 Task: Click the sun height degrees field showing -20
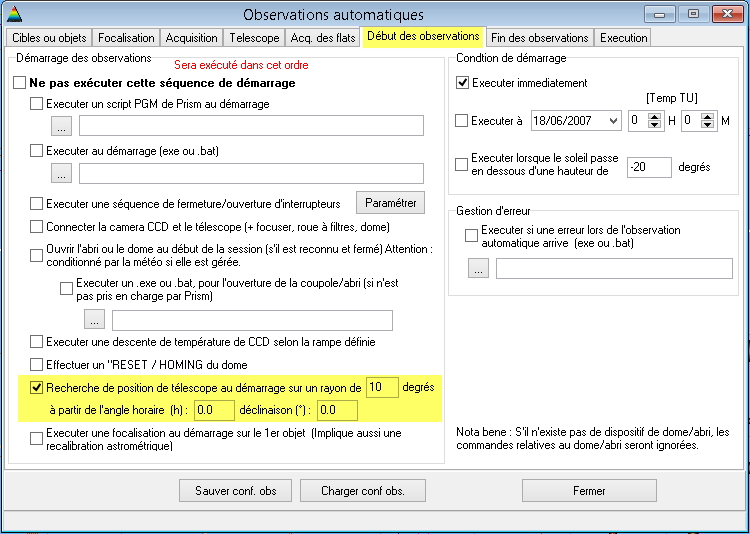tap(648, 167)
